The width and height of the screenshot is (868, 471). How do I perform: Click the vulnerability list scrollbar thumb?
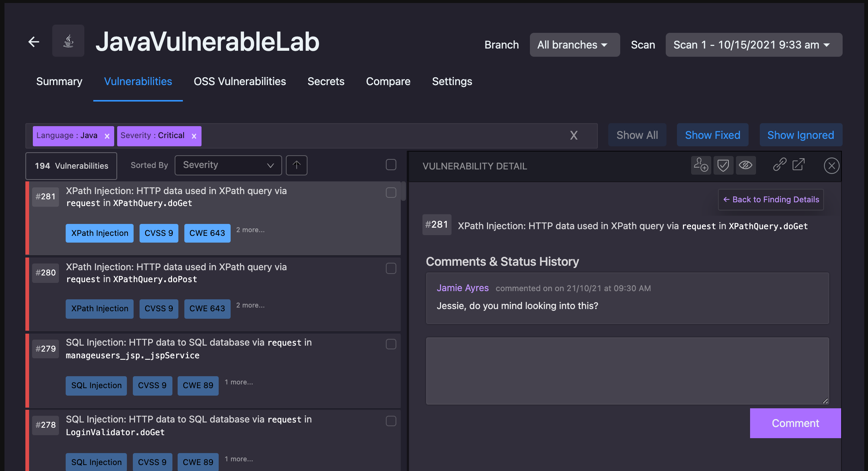[403, 191]
